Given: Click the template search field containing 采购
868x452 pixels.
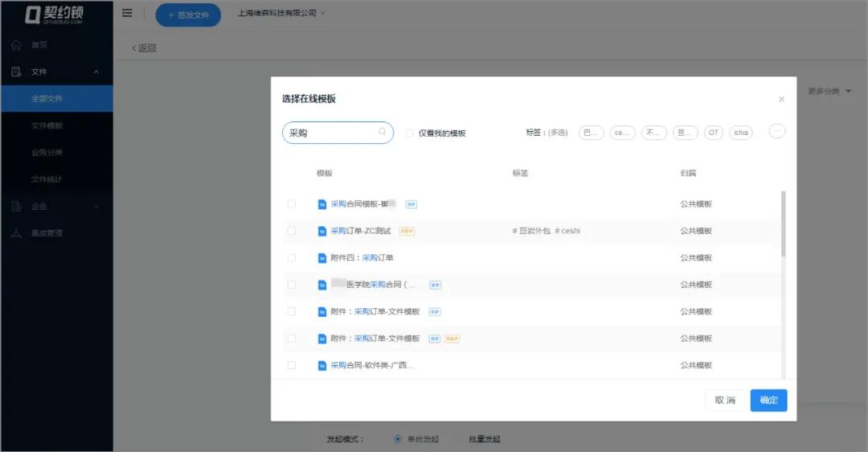Looking at the screenshot, I should point(338,133).
